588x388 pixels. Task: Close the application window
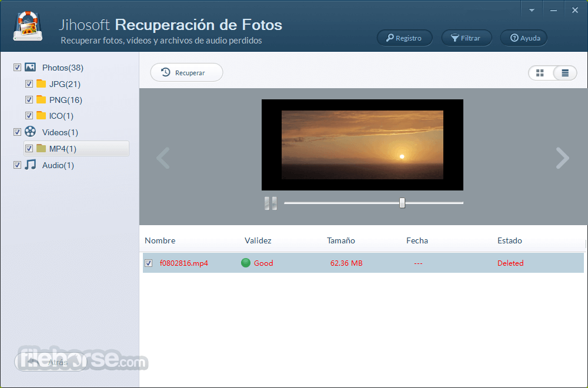(x=575, y=10)
